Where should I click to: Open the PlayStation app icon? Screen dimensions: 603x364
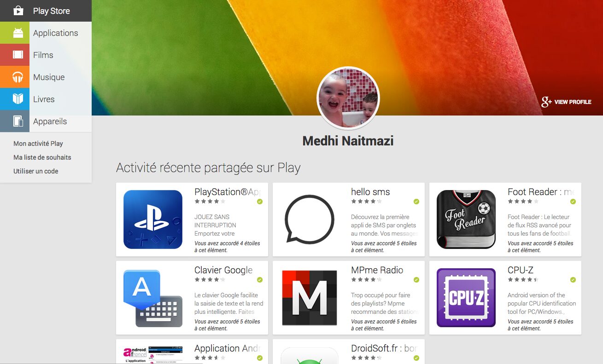[x=153, y=220]
